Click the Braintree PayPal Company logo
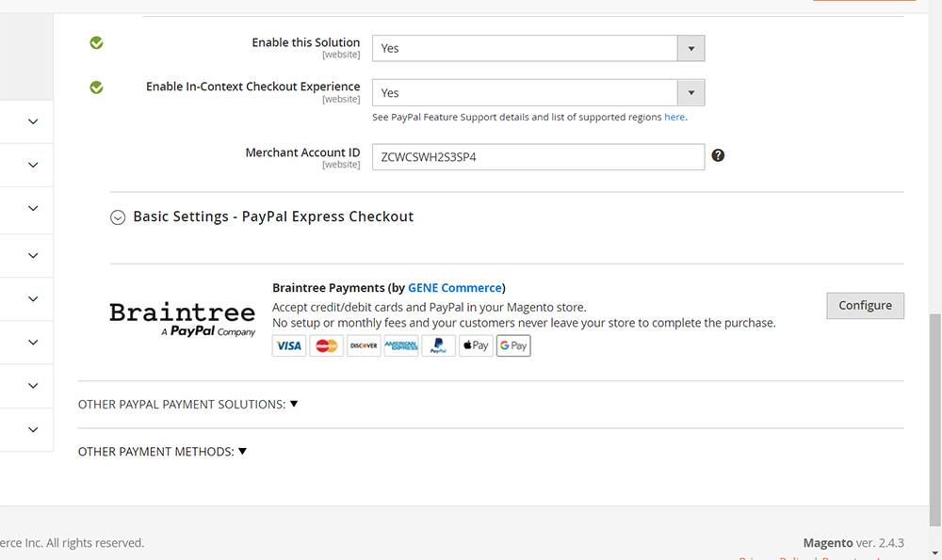Viewport: 942px width, 560px height. pos(183,319)
